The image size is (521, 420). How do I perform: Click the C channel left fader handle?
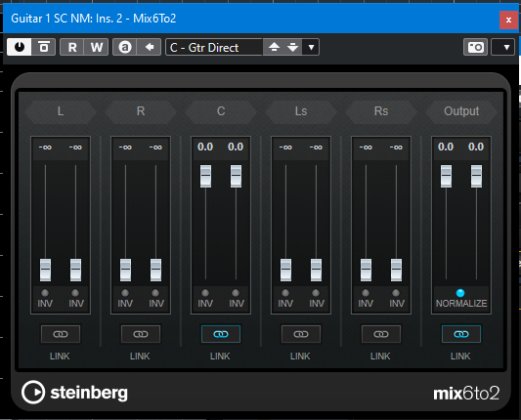[x=205, y=176]
